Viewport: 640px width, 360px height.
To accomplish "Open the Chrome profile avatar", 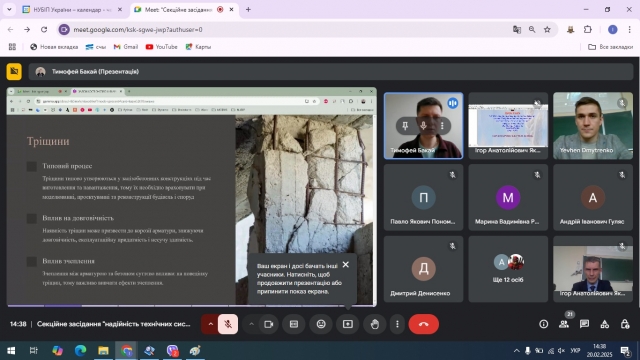I will coord(613,29).
